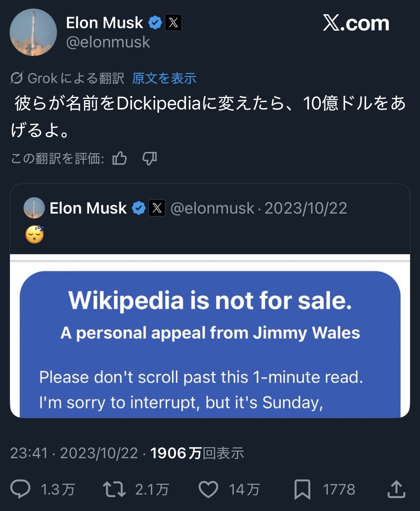
Task: Rate the translation with thumbs down
Action: [x=149, y=158]
